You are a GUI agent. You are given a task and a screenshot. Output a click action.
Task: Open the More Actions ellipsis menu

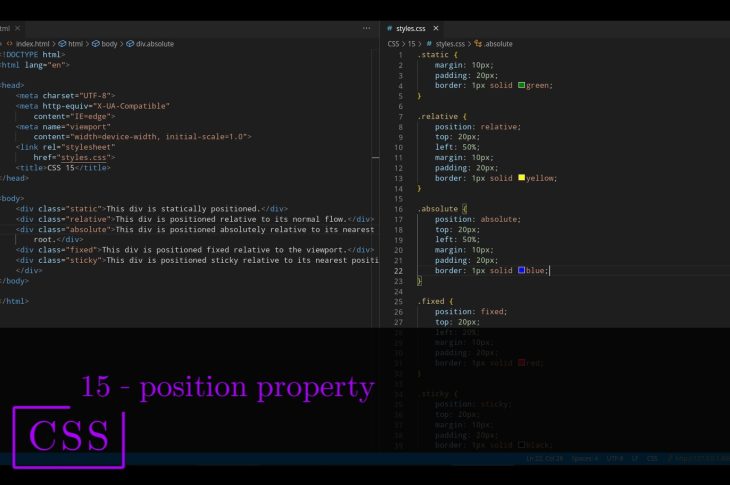(x=366, y=28)
